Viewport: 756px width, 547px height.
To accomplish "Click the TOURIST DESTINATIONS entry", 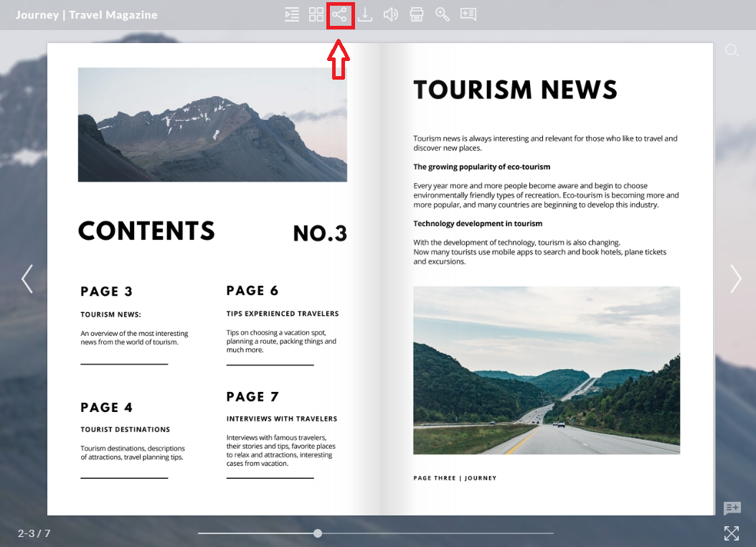I will pos(126,429).
